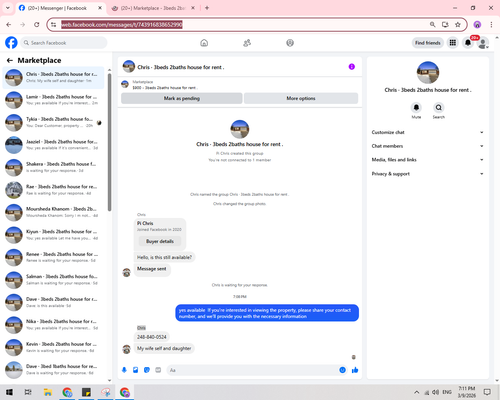Expand Chat members section
The width and height of the screenshot is (500, 400).
pos(428,146)
